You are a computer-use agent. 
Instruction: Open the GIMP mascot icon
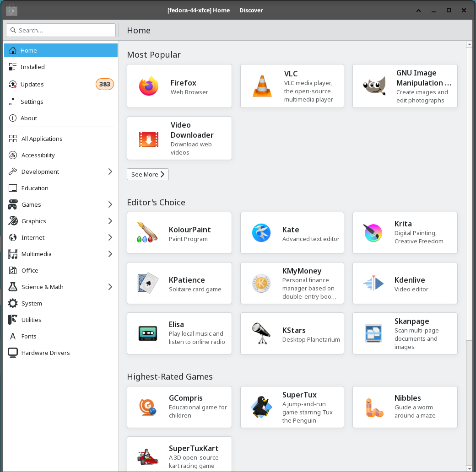374,86
